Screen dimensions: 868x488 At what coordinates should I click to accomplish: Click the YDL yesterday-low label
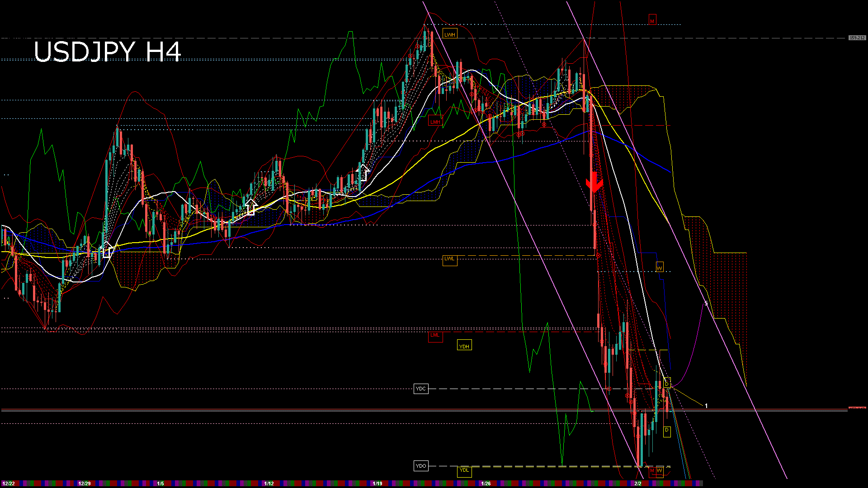464,471
